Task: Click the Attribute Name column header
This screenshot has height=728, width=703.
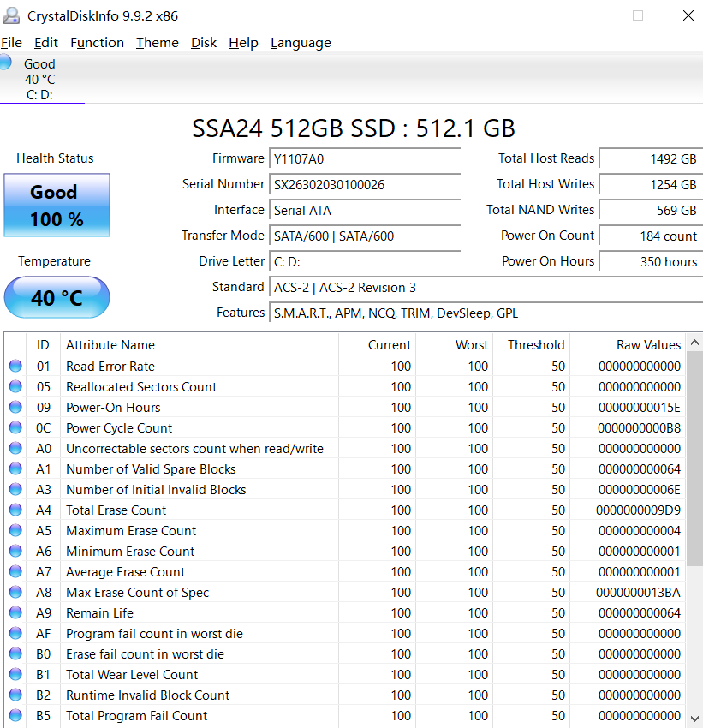Action: 200,344
